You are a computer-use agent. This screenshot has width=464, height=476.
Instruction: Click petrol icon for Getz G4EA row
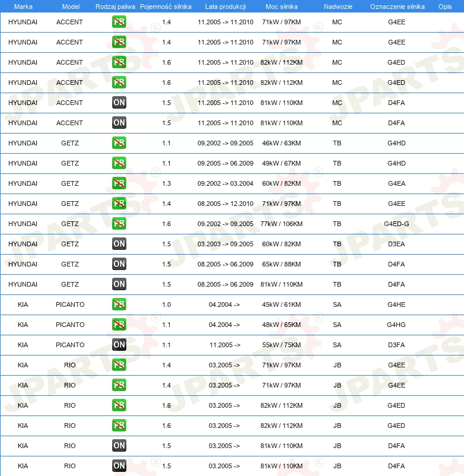[x=119, y=183]
